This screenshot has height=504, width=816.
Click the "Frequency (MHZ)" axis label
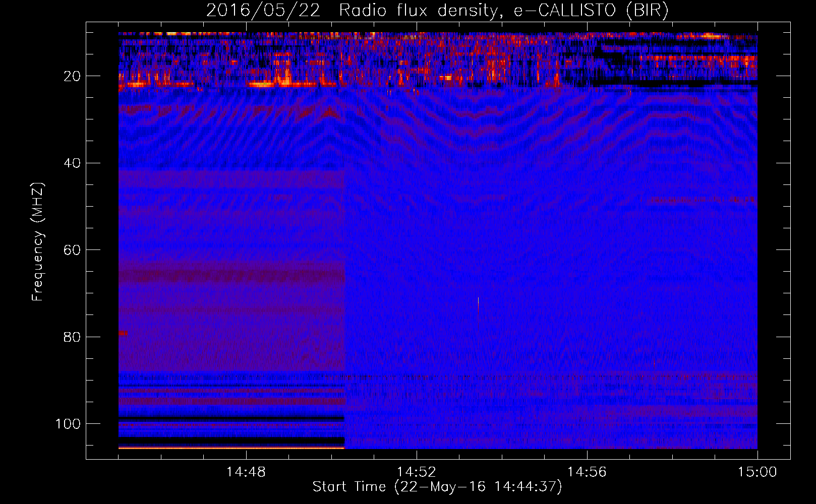[x=38, y=242]
